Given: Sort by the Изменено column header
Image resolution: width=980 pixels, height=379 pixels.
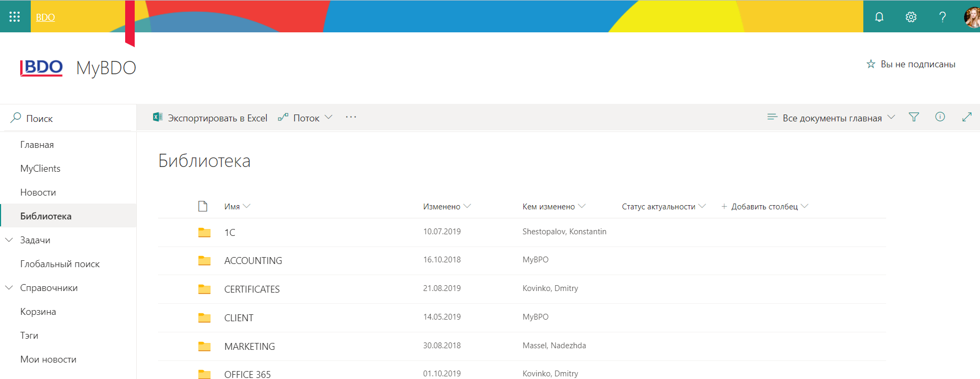Looking at the screenshot, I should (x=442, y=207).
